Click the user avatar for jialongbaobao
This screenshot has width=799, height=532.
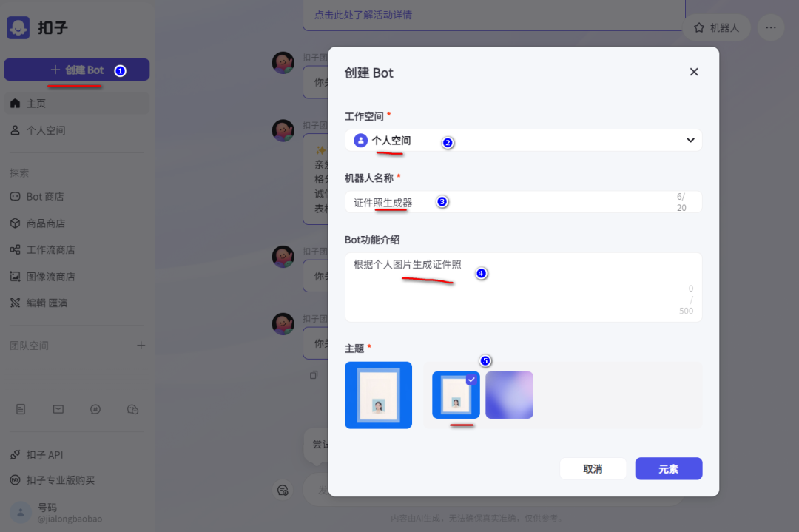coord(21,513)
